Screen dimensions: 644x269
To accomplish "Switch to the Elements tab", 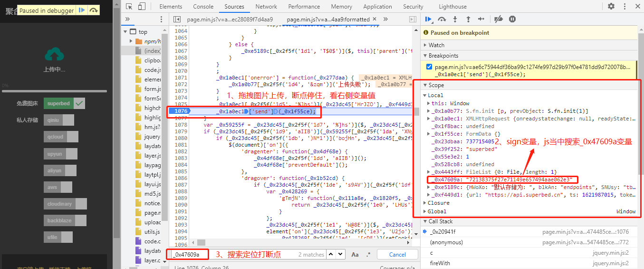I will [x=171, y=7].
